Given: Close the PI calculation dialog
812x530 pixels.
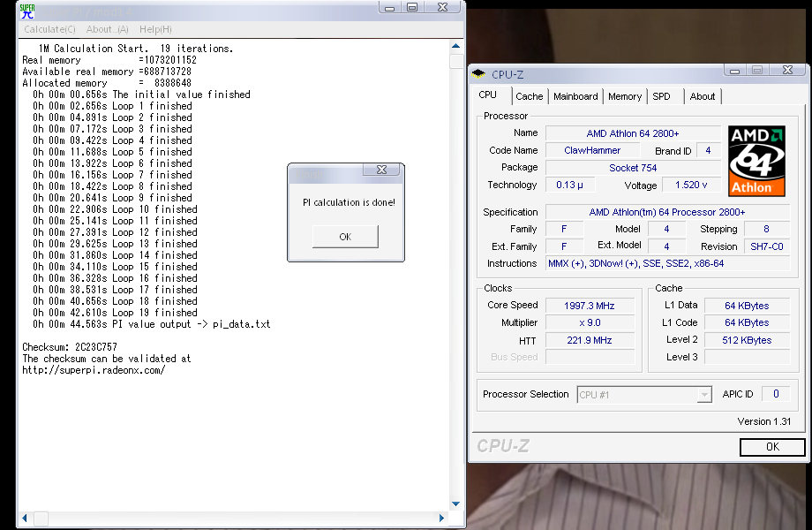Looking at the screenshot, I should click(381, 170).
